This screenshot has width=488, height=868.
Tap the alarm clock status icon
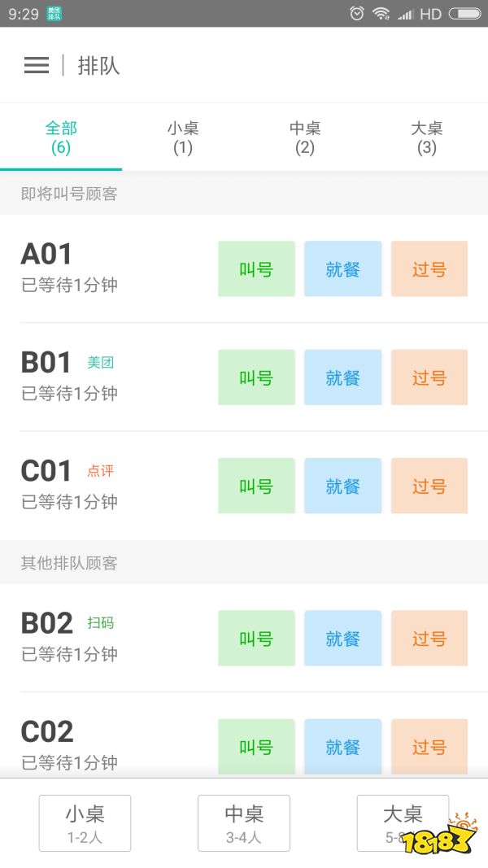(x=356, y=13)
